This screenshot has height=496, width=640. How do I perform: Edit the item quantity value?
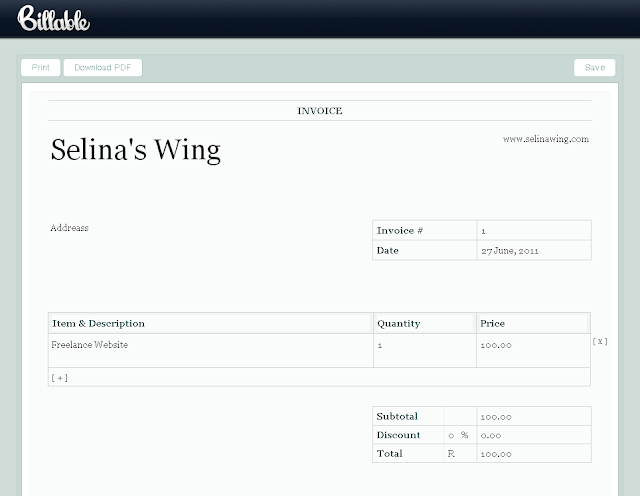(x=424, y=350)
